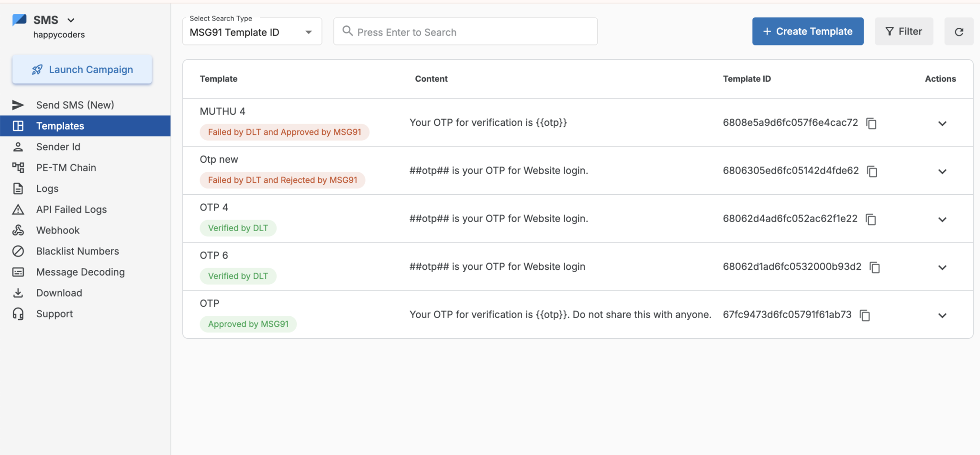
Task: Expand actions for Approved by MSG91 row
Action: click(x=942, y=315)
